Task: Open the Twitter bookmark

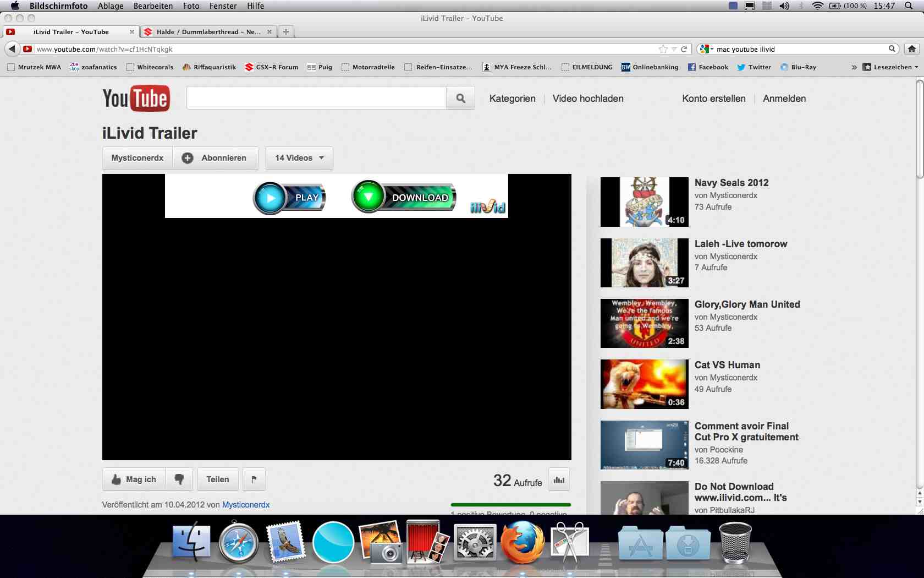Action: click(x=754, y=67)
